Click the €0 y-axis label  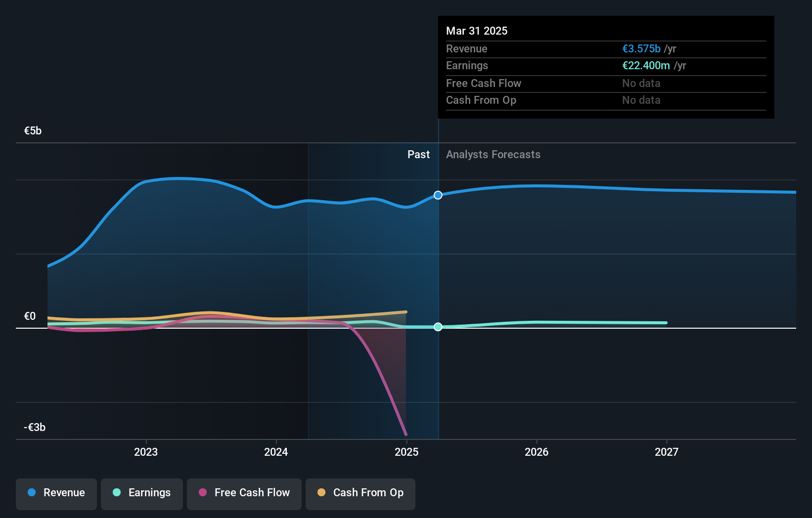point(30,316)
